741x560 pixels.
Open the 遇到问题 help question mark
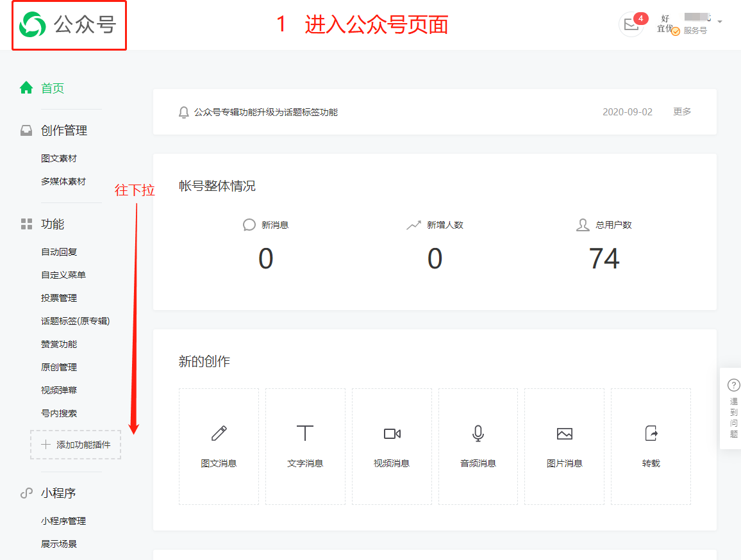pos(733,385)
